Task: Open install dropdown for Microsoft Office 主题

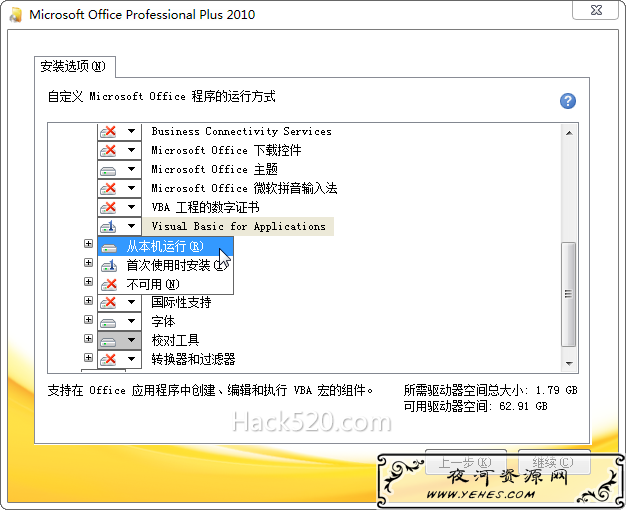Action: pos(131,169)
